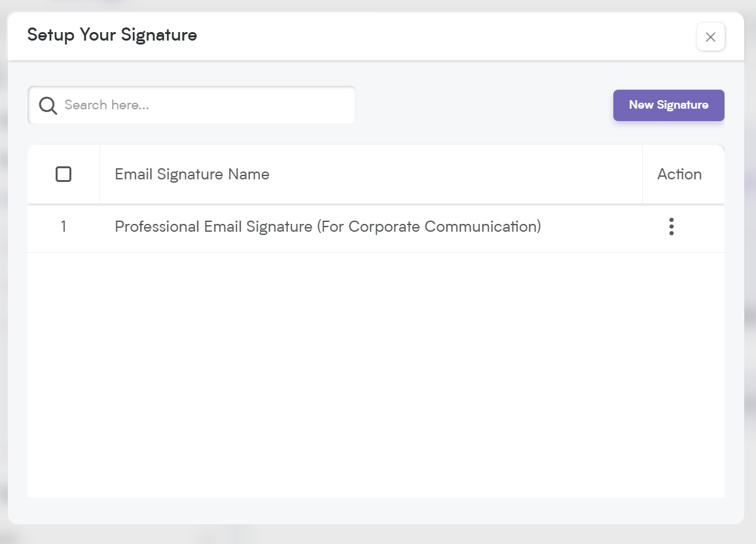Click the magnifier search icon
This screenshot has width=756, height=544.
tap(48, 105)
